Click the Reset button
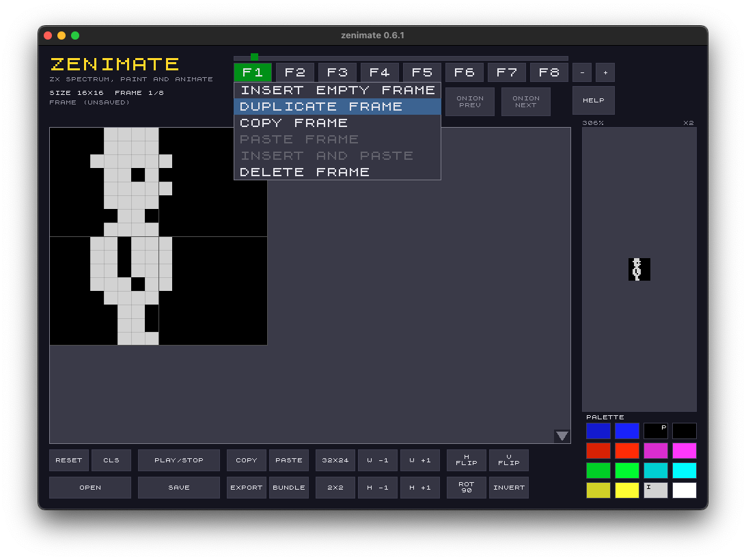The image size is (746, 560). pyautogui.click(x=69, y=460)
